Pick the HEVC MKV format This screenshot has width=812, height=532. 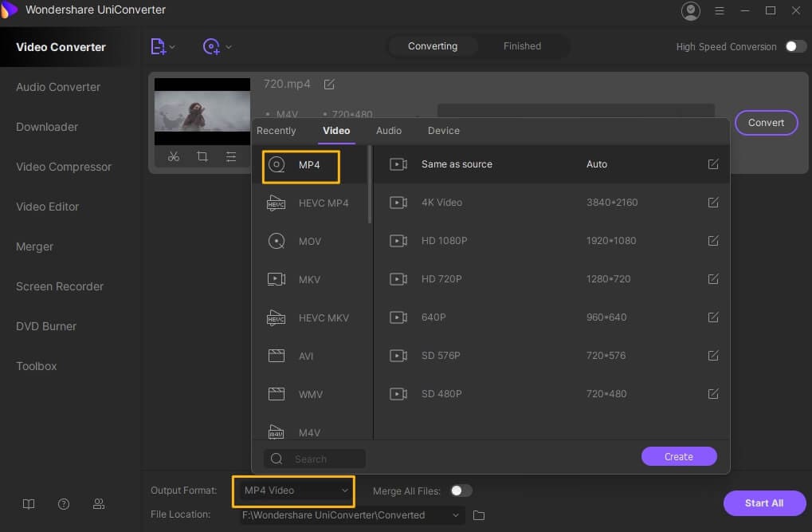310,318
